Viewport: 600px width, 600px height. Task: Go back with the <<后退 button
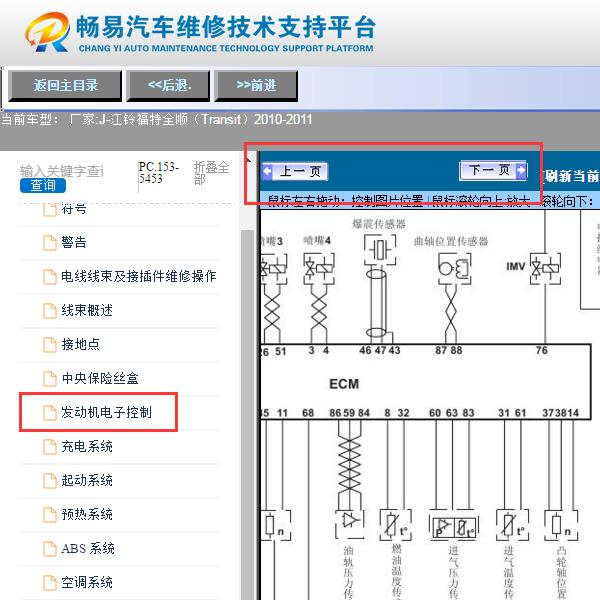(168, 86)
